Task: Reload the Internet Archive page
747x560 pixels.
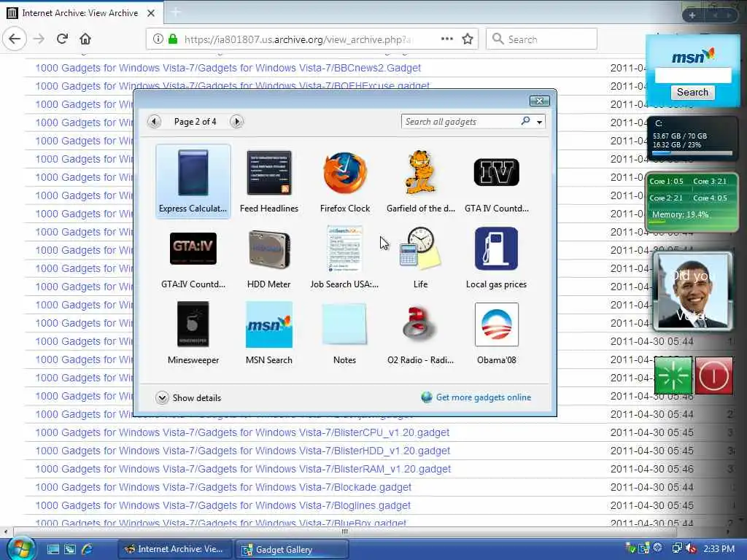Action: pyautogui.click(x=62, y=39)
